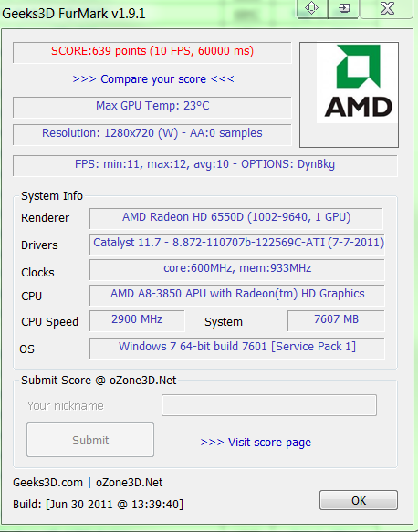Click the Max GPU Temp readout

152,107
